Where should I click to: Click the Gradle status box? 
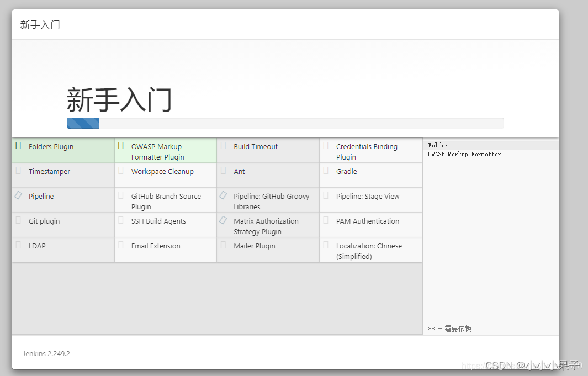pyautogui.click(x=326, y=171)
